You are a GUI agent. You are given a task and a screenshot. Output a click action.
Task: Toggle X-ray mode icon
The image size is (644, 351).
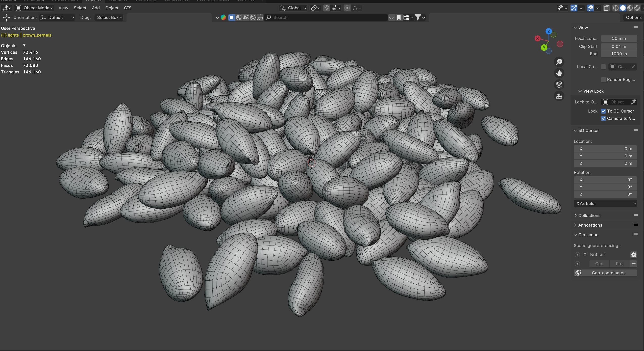tap(607, 8)
